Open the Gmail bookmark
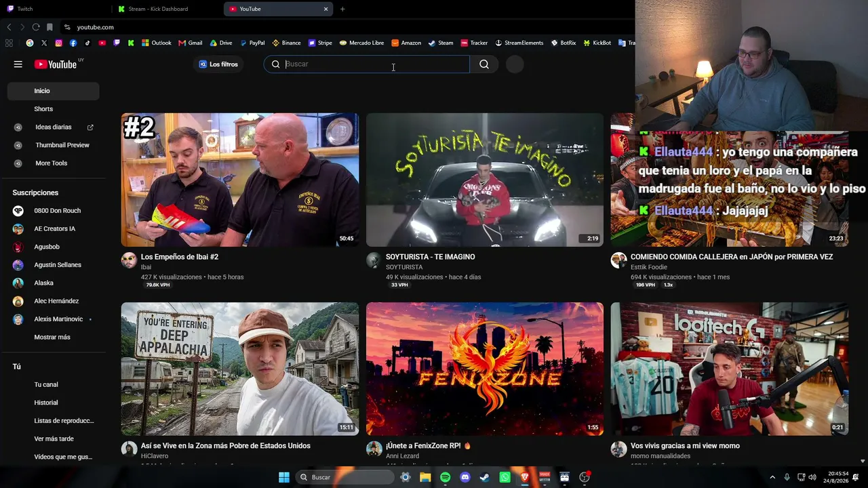 pos(191,43)
